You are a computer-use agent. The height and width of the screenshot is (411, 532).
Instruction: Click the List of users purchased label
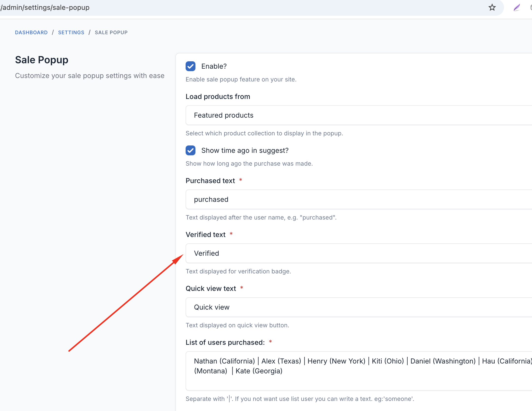coord(225,342)
